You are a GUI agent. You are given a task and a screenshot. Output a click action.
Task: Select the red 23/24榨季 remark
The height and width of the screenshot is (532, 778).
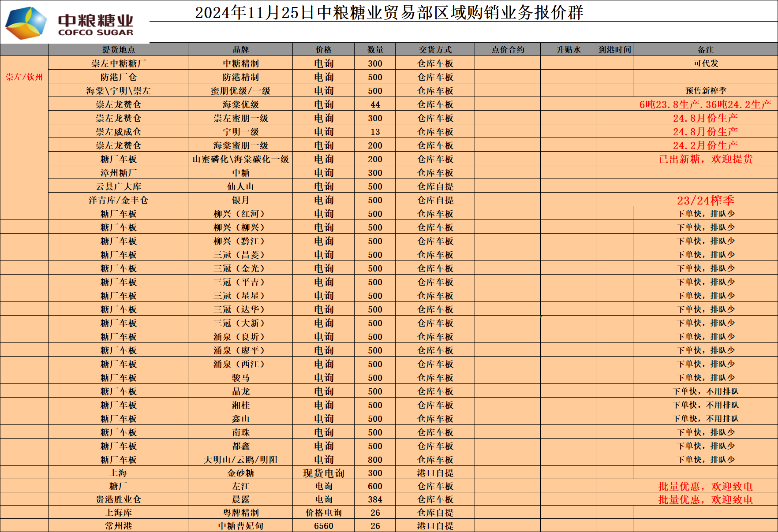click(x=705, y=201)
